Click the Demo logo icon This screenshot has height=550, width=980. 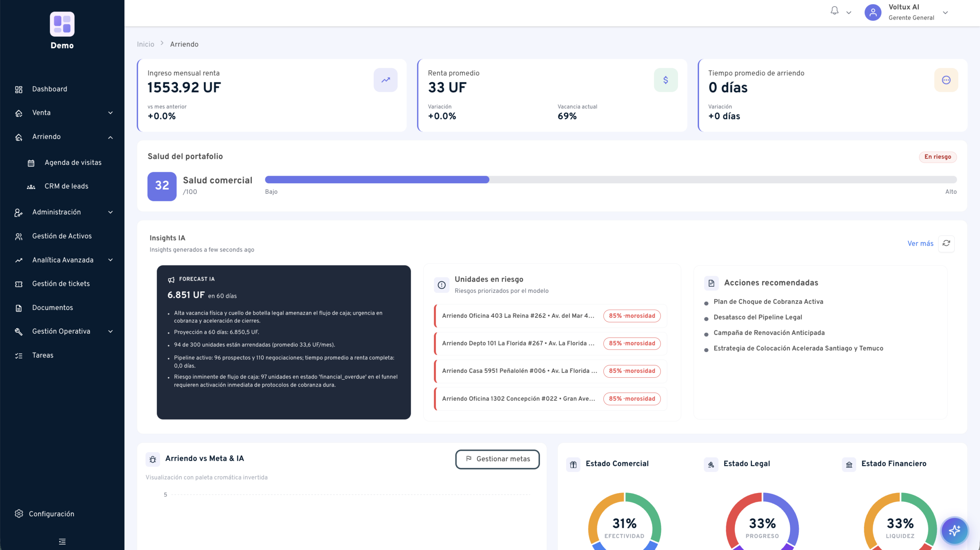pyautogui.click(x=62, y=24)
